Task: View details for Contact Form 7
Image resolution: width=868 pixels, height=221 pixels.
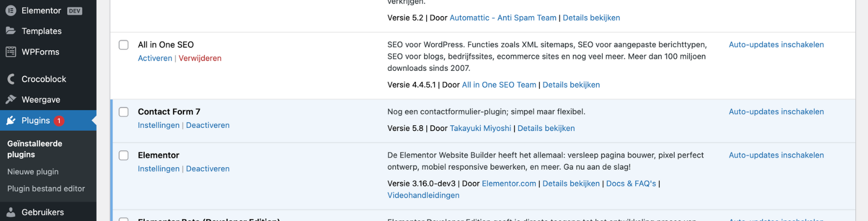Action: (x=546, y=128)
